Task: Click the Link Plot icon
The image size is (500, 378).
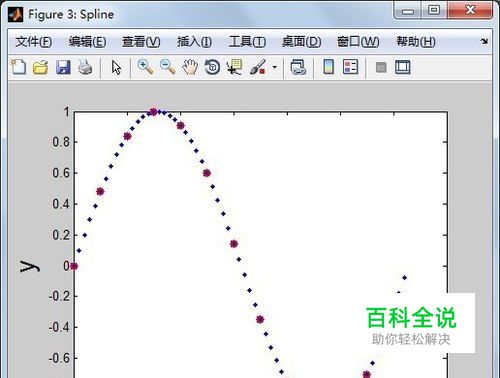Action: point(298,67)
